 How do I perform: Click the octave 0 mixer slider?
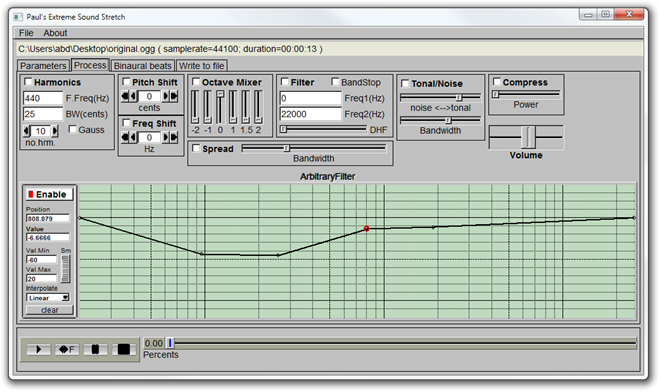pos(220,107)
